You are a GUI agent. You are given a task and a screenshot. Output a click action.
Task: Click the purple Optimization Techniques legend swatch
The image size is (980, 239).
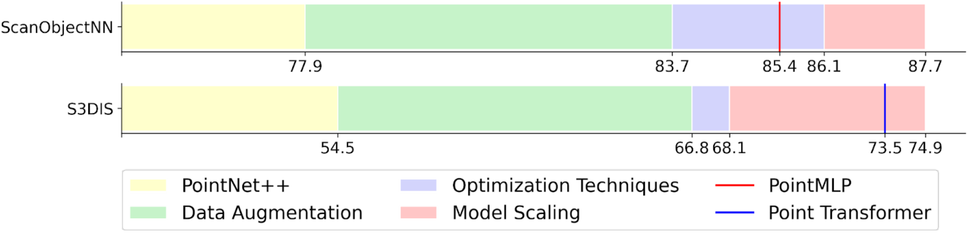(x=418, y=185)
